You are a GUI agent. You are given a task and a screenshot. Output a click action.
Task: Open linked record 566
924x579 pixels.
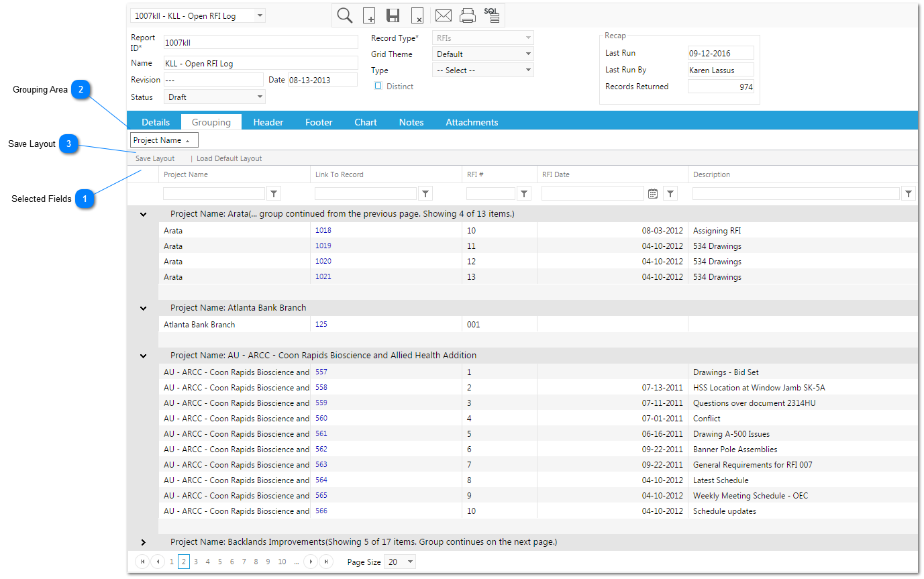(x=321, y=511)
